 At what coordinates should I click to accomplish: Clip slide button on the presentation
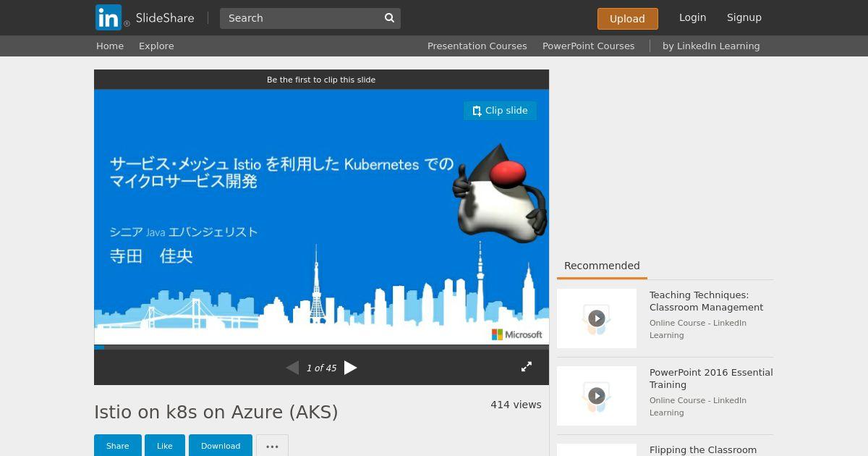tap(500, 111)
